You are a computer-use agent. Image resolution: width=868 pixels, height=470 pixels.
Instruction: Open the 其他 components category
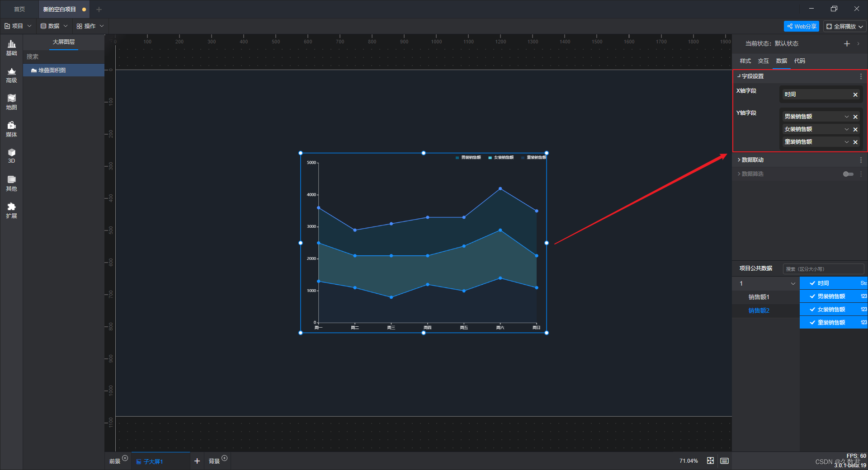point(11,183)
